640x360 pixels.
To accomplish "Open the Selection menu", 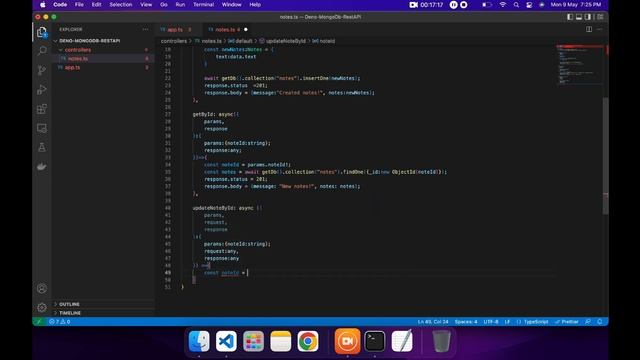I will point(120,4).
